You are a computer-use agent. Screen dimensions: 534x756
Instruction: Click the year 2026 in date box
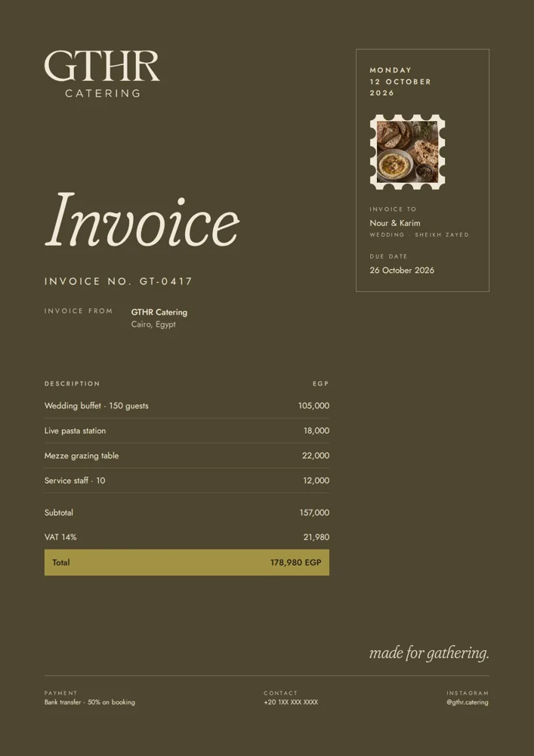(382, 92)
